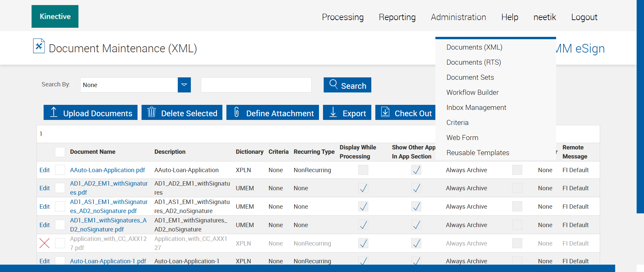Click the upload arrow icon
Screen dimensions: 644x272
click(54, 112)
